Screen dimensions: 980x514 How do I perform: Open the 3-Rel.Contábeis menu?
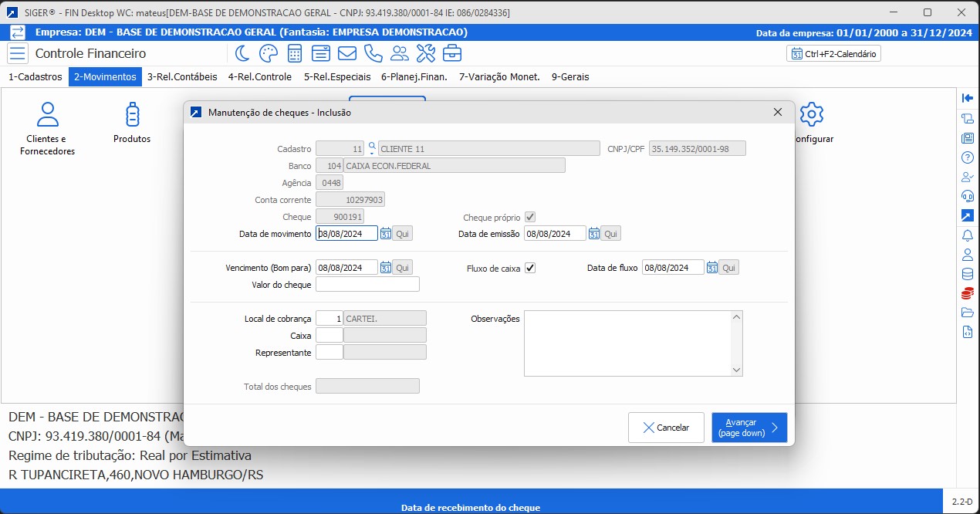pyautogui.click(x=182, y=77)
